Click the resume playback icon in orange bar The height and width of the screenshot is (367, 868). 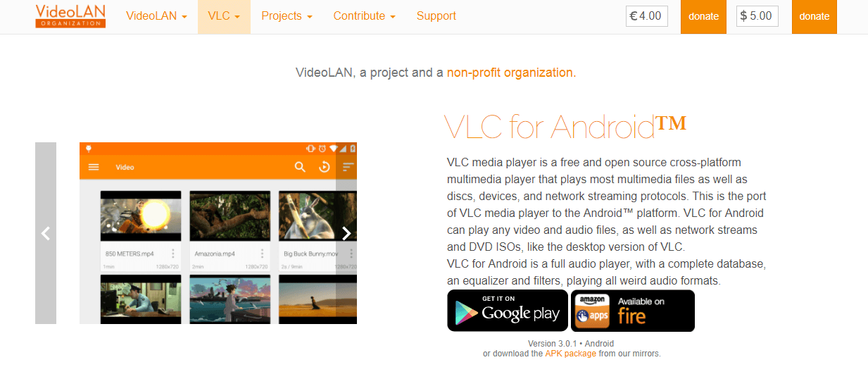[325, 167]
